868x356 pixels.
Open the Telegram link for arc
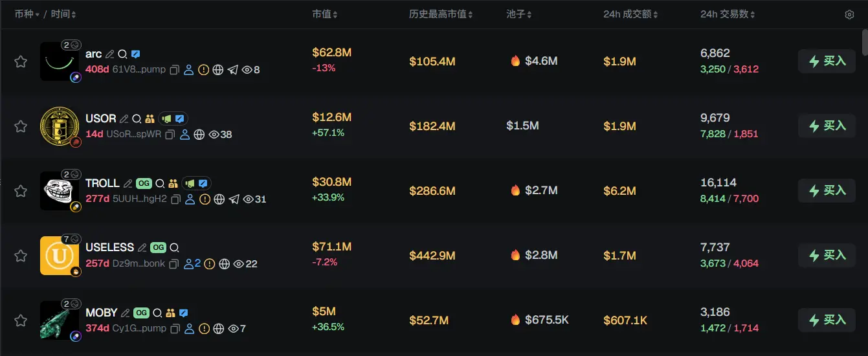click(234, 70)
